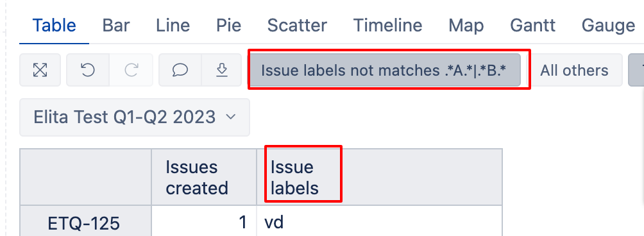
Task: Switch to the Bar chart tab
Action: pos(116,26)
